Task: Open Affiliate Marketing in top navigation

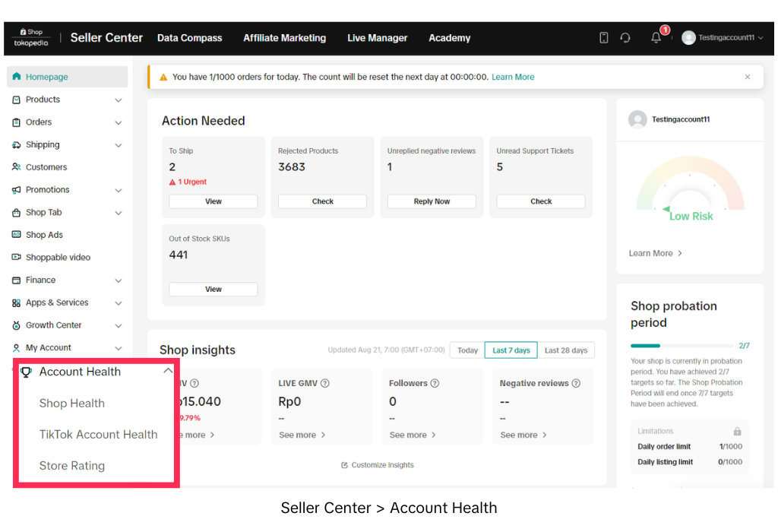Action: (284, 38)
